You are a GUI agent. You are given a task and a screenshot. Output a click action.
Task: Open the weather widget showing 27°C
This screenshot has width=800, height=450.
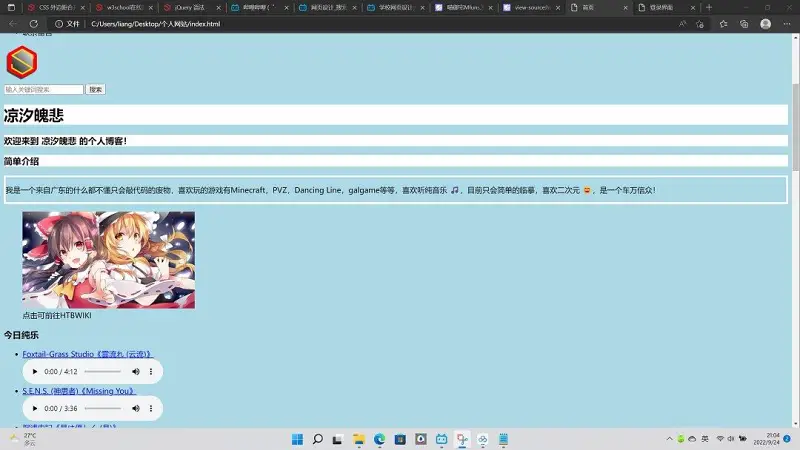click(x=23, y=439)
